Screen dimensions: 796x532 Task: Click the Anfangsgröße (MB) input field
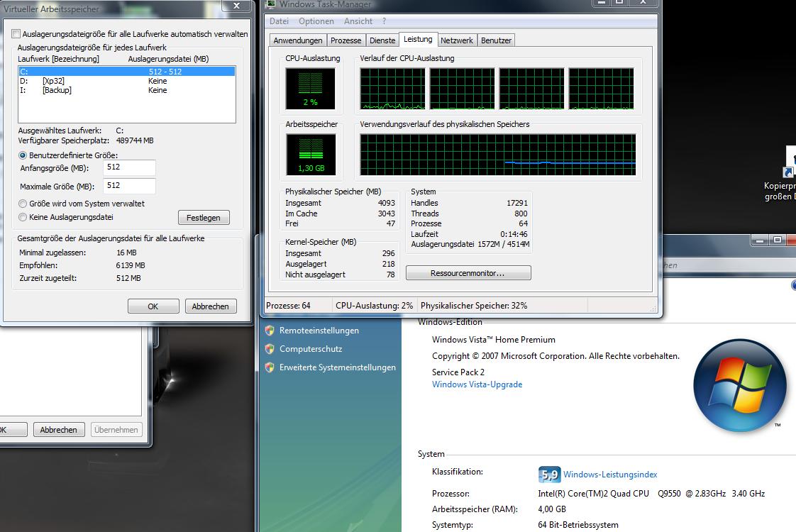pyautogui.click(x=129, y=167)
